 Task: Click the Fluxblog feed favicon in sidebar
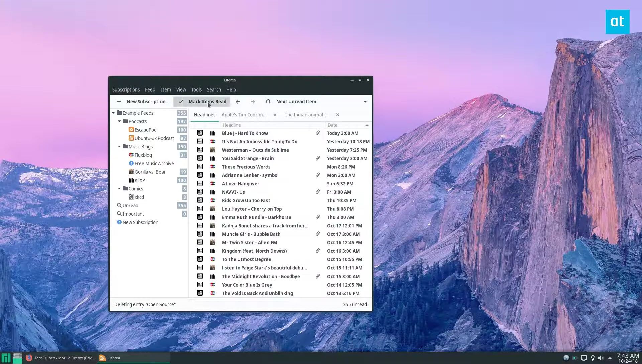[x=131, y=155]
